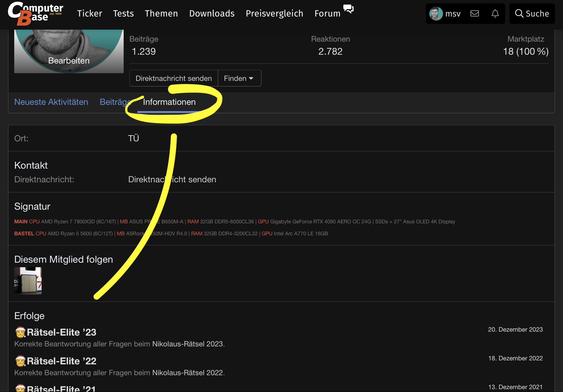
Task: Open the forum speech bubble icon
Action: click(348, 9)
